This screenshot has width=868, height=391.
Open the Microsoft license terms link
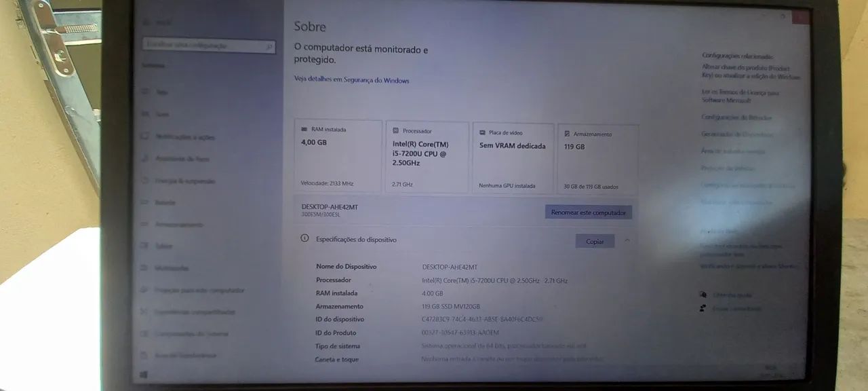tap(741, 96)
